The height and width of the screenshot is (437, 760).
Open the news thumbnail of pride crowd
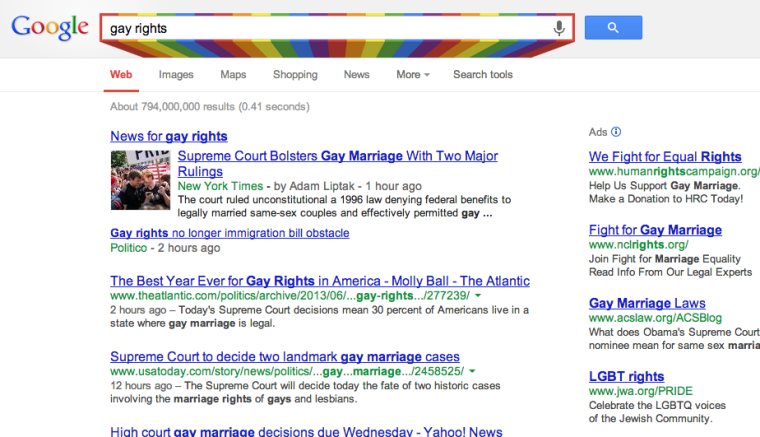pyautogui.click(x=141, y=180)
